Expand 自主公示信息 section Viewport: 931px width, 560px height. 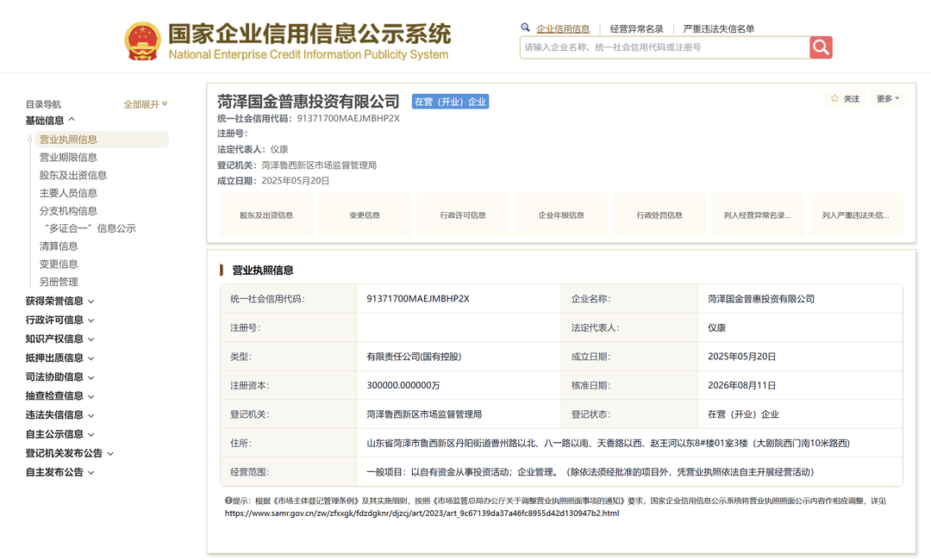(59, 434)
